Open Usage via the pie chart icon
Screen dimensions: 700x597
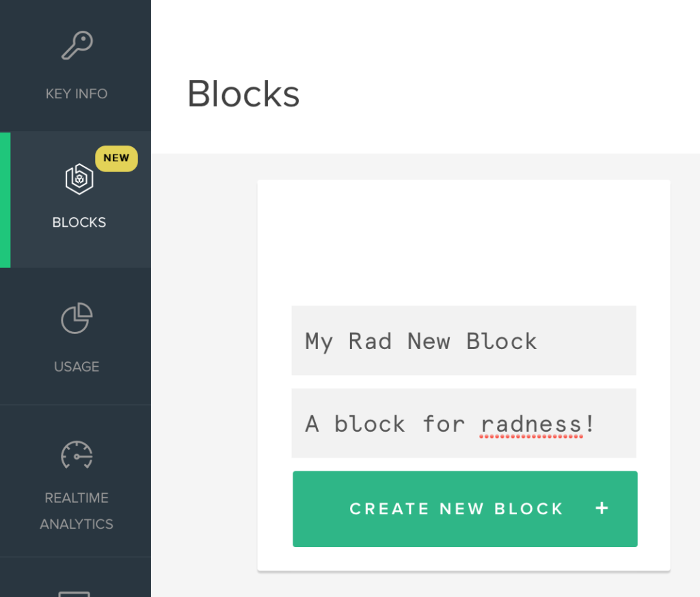tap(77, 318)
